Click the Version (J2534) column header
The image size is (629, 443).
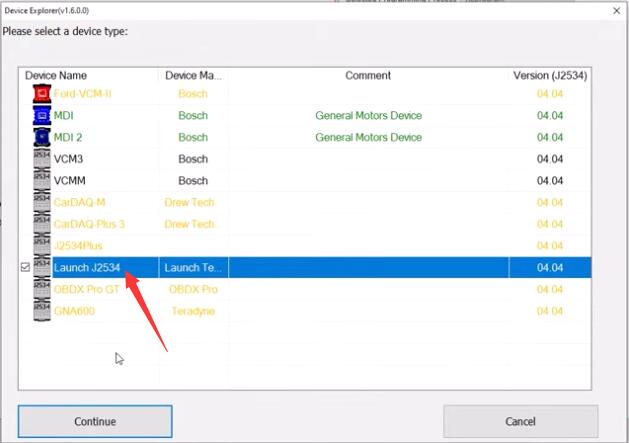(x=550, y=75)
